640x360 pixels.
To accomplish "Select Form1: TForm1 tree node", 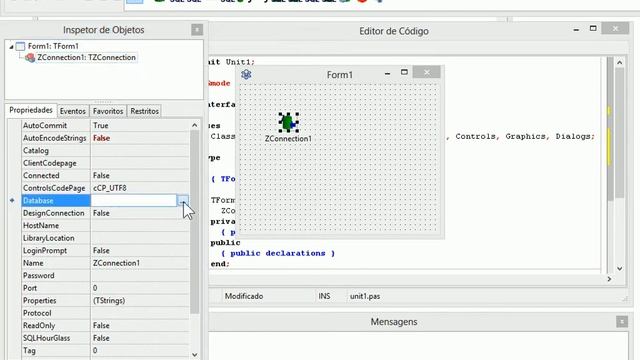I will pos(53,46).
